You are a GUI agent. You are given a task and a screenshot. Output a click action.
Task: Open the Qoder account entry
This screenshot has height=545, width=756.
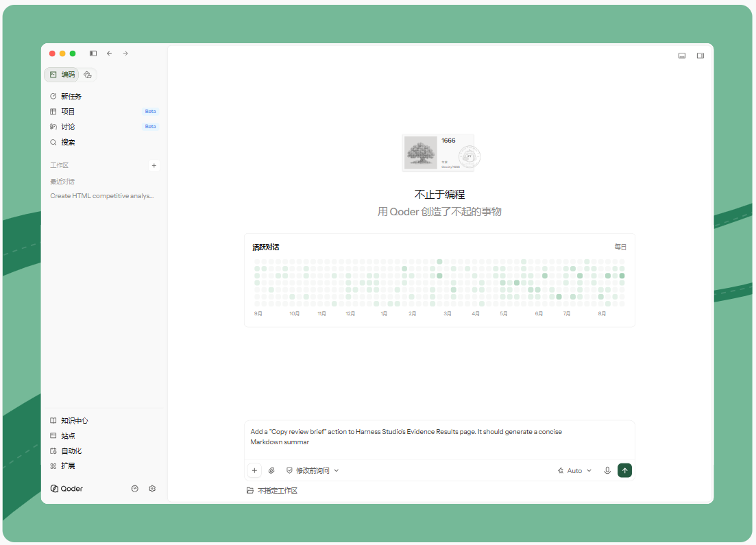click(66, 489)
